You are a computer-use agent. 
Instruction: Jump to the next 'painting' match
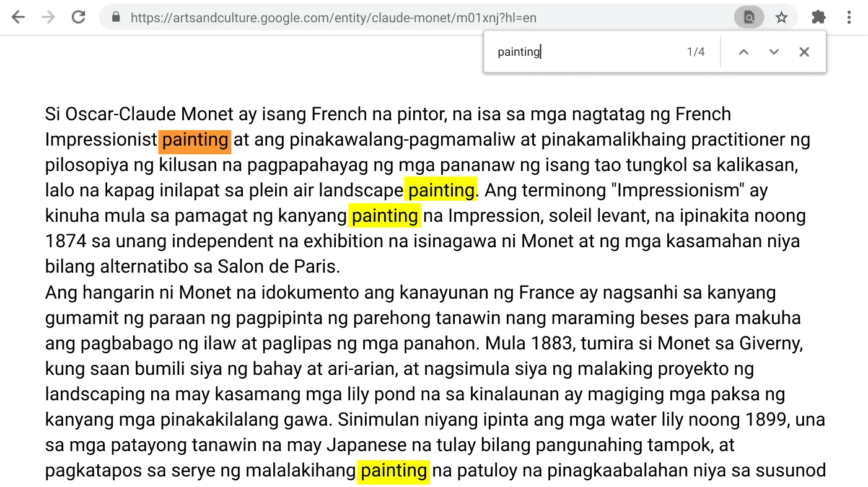[x=774, y=51]
